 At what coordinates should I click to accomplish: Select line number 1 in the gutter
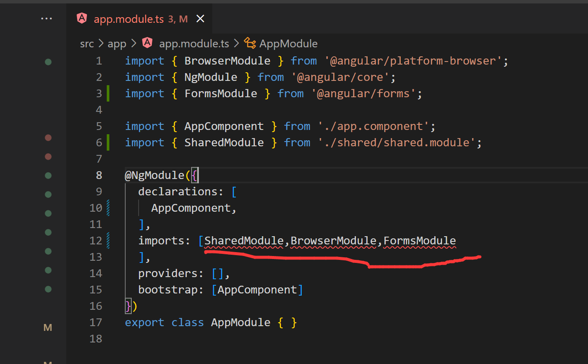(99, 61)
